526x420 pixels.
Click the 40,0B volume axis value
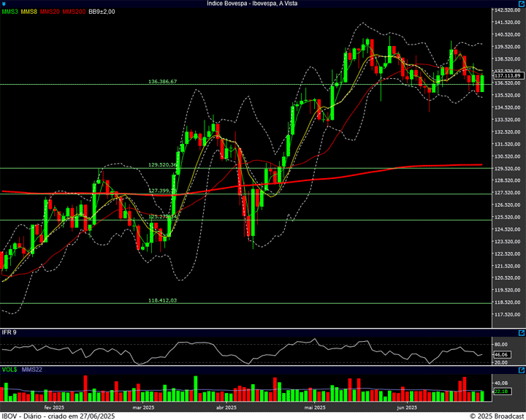(501, 383)
